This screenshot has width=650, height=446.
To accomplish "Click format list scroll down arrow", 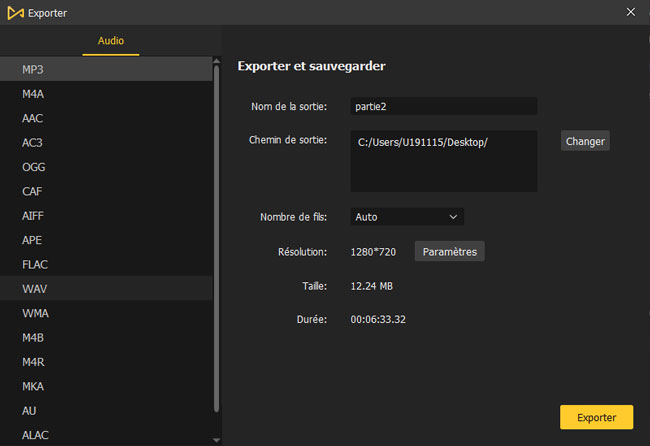I will coord(216,440).
